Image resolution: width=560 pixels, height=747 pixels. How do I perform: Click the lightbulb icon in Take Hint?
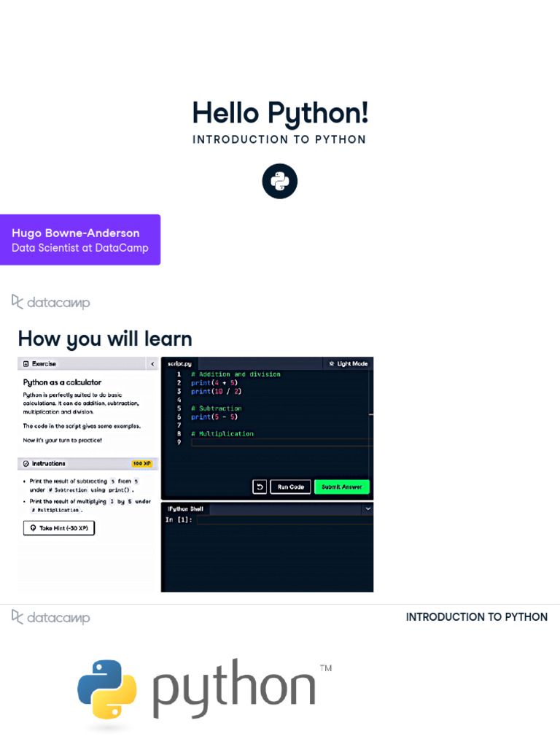[33, 528]
